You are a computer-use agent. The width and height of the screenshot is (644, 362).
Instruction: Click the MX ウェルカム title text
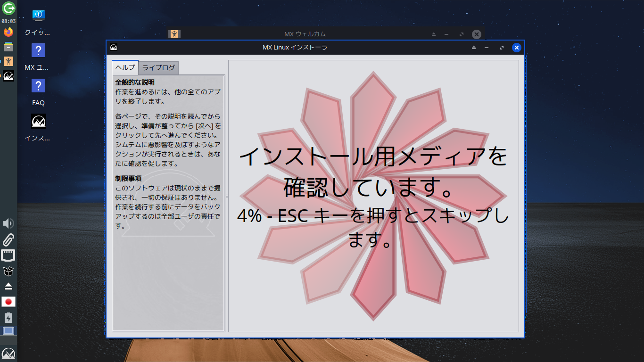click(305, 34)
